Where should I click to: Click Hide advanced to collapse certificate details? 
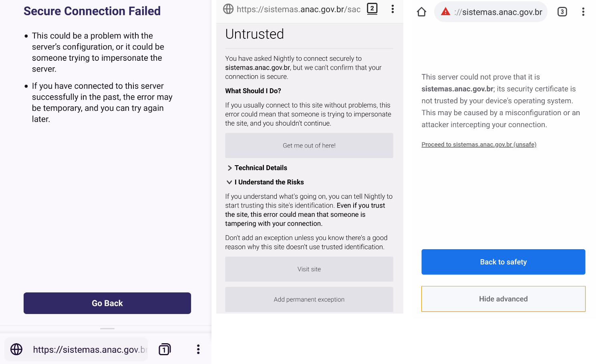pyautogui.click(x=503, y=299)
